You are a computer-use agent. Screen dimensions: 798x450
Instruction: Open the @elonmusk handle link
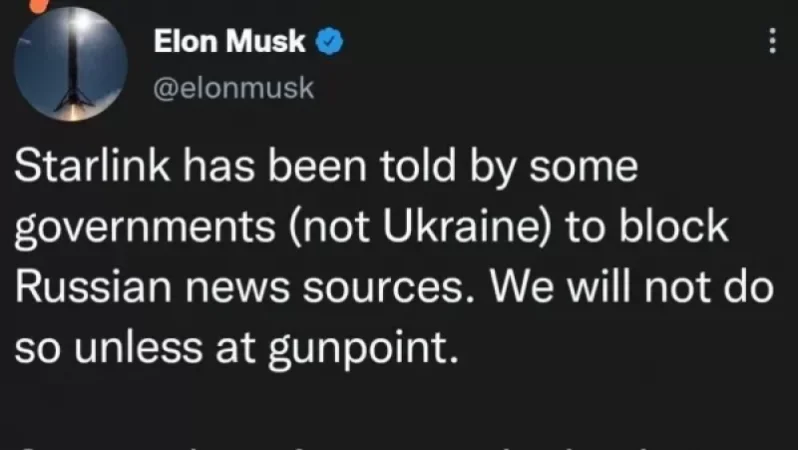(234, 89)
